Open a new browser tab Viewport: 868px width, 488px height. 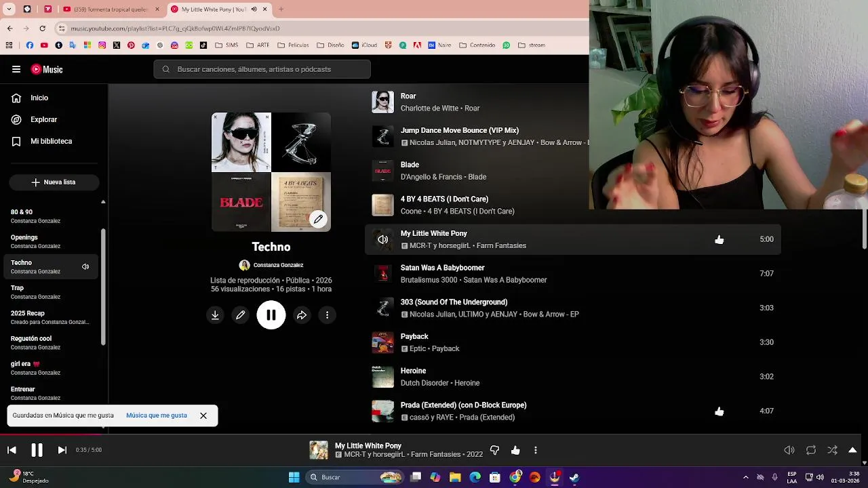point(281,9)
